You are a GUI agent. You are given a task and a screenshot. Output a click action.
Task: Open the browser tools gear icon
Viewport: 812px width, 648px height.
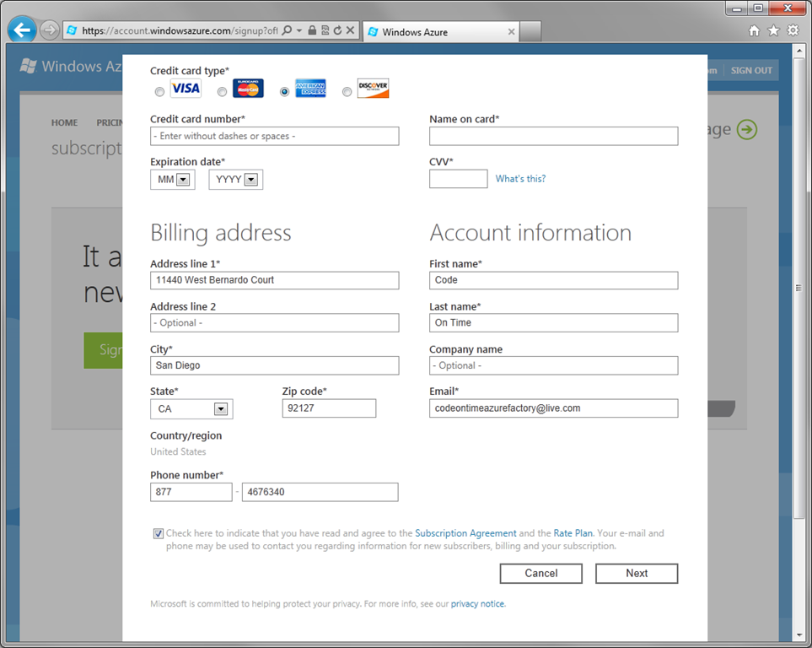pos(793,30)
